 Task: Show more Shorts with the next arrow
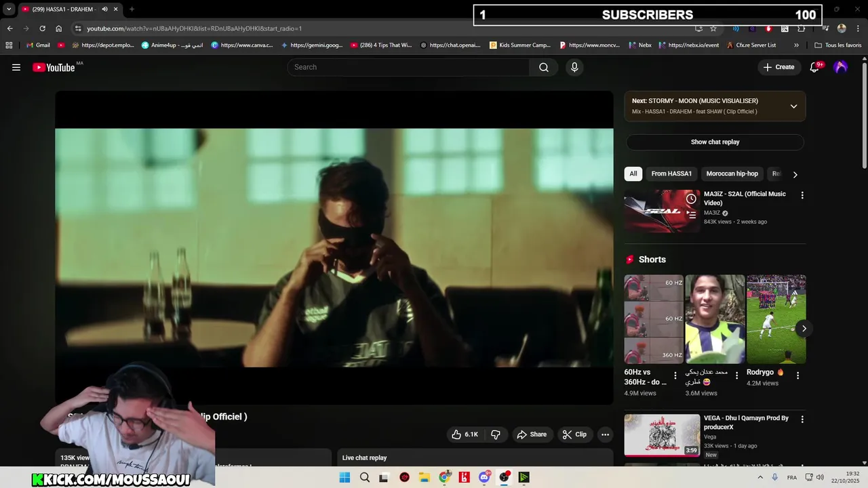tap(804, 329)
